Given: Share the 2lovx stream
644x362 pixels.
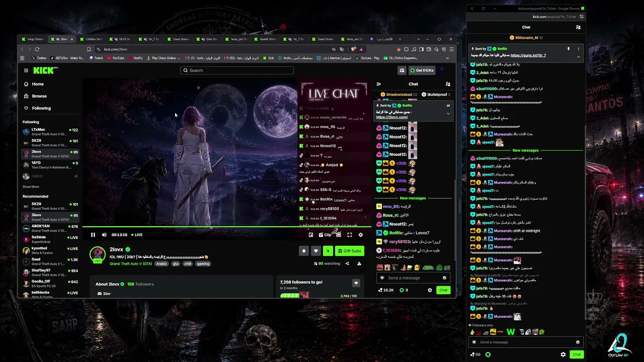Looking at the screenshot, I should [347, 263].
